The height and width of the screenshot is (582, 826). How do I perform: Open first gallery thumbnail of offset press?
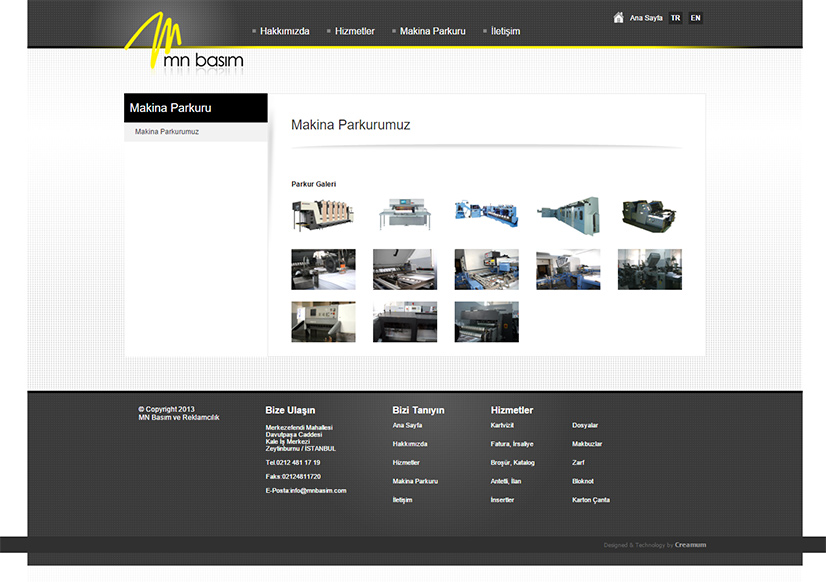[323, 215]
